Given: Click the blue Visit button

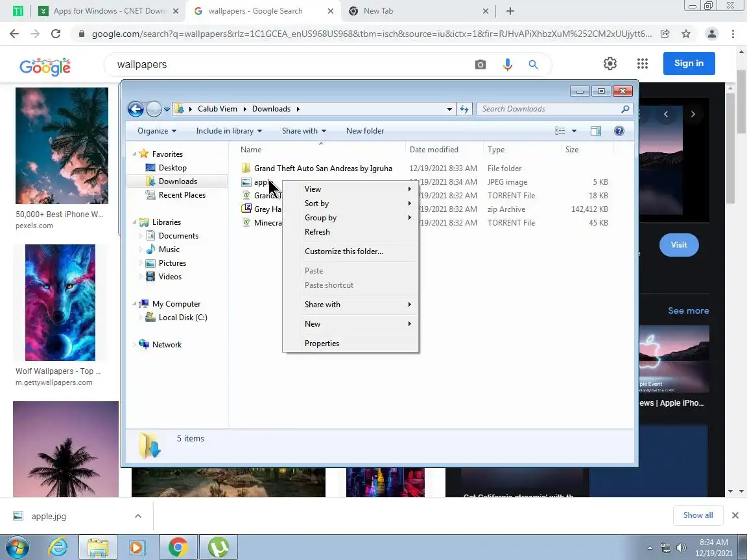Looking at the screenshot, I should coord(679,245).
